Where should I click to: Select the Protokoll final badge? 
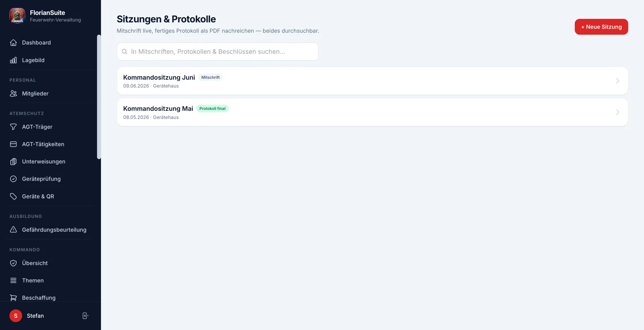(213, 109)
